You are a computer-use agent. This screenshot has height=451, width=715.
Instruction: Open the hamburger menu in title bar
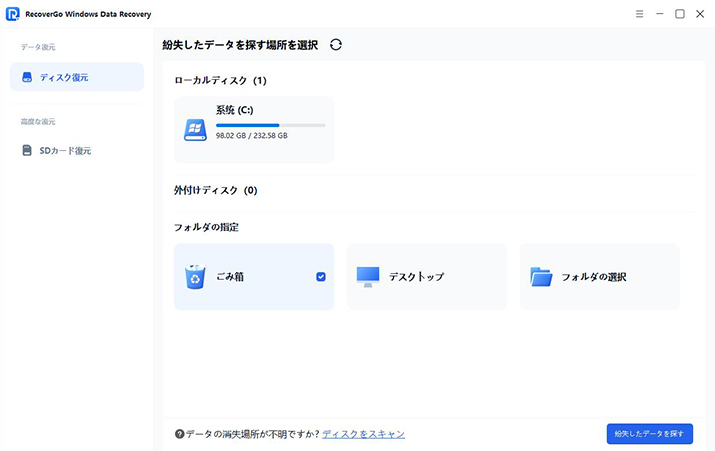point(639,14)
